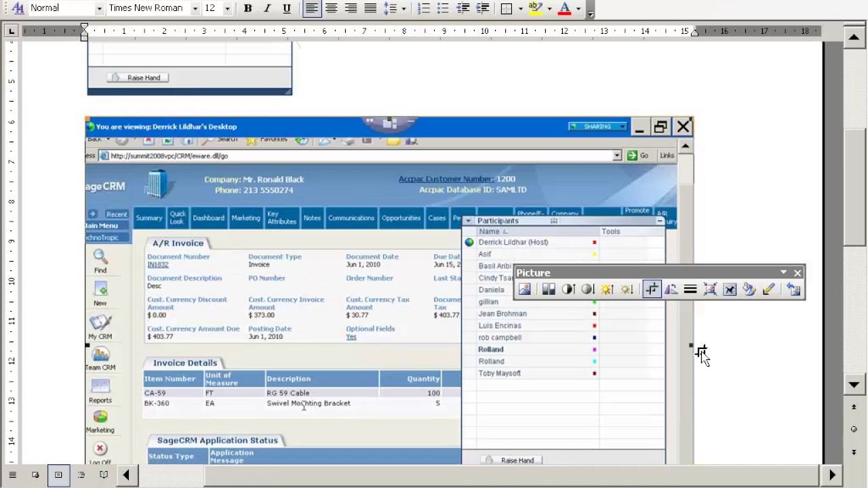The width and height of the screenshot is (868, 488).
Task: Select the Set Transparent Color tool
Action: tap(769, 289)
